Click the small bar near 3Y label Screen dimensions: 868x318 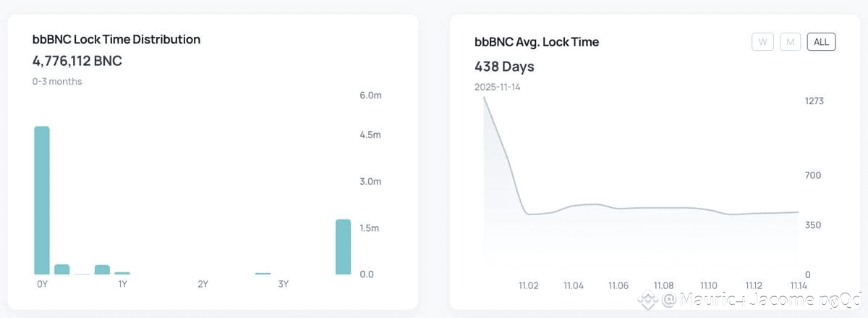tap(263, 273)
